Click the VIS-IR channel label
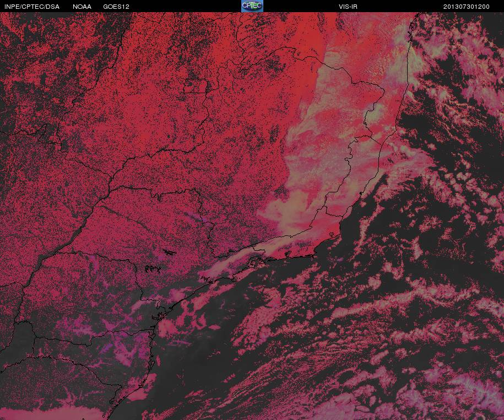The height and width of the screenshot is (420, 504). click(x=348, y=7)
